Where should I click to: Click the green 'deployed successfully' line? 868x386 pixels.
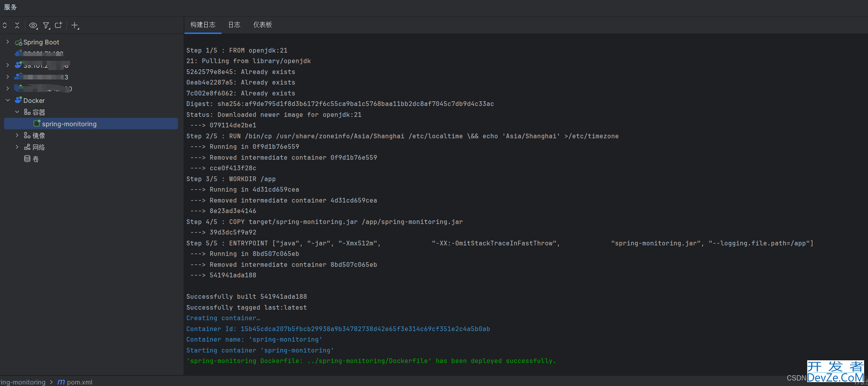(371, 361)
